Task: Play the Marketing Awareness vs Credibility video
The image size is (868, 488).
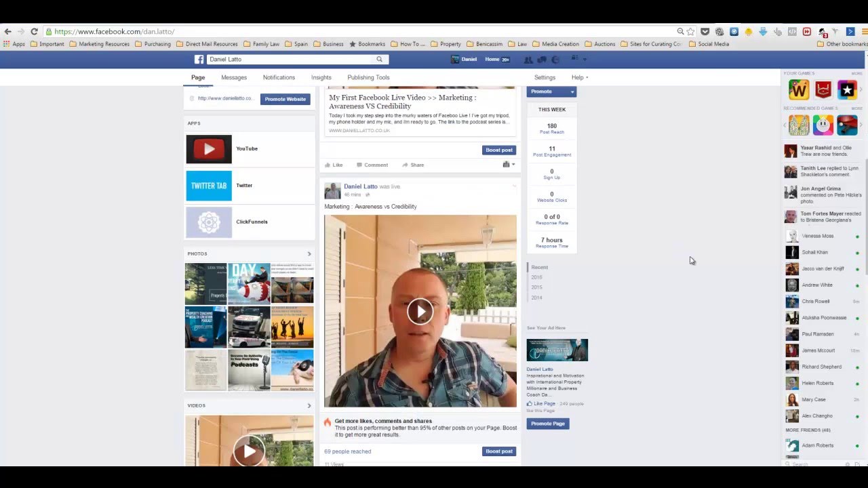Action: 420,312
